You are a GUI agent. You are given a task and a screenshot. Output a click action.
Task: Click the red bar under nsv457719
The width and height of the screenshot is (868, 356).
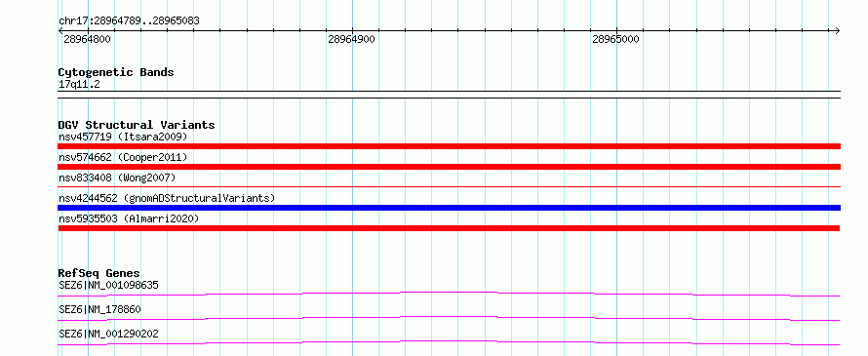[449, 146]
